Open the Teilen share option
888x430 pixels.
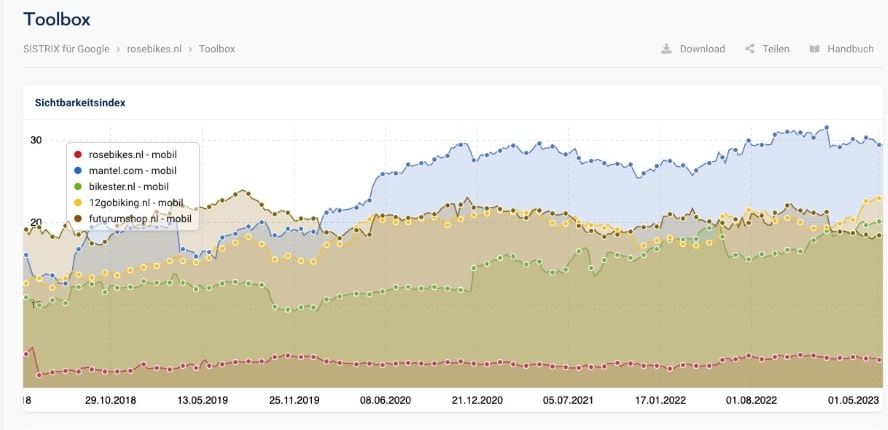coord(775,49)
